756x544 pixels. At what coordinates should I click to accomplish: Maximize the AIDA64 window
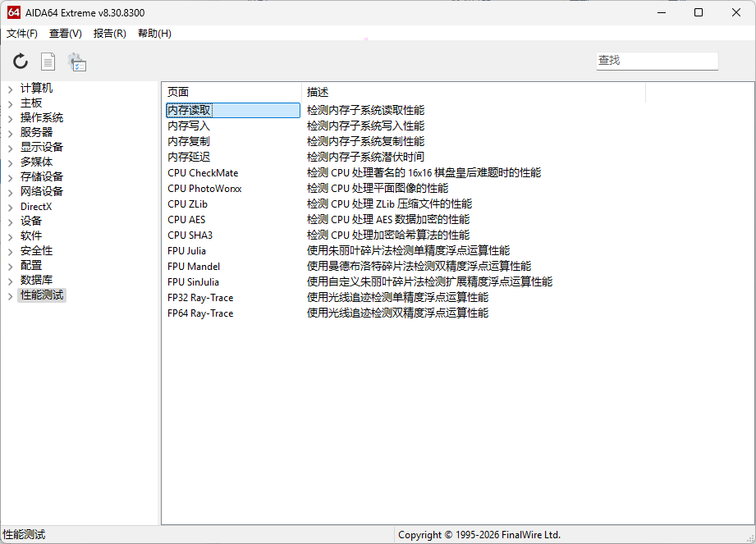(699, 12)
